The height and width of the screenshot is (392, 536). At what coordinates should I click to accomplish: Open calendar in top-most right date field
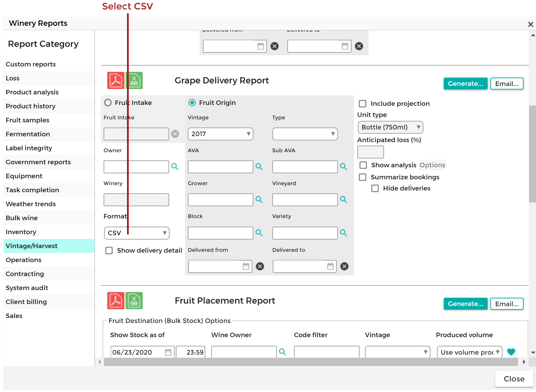(345, 46)
